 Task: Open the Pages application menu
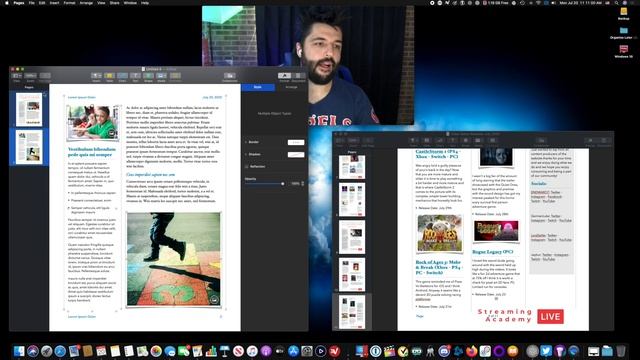19,2
